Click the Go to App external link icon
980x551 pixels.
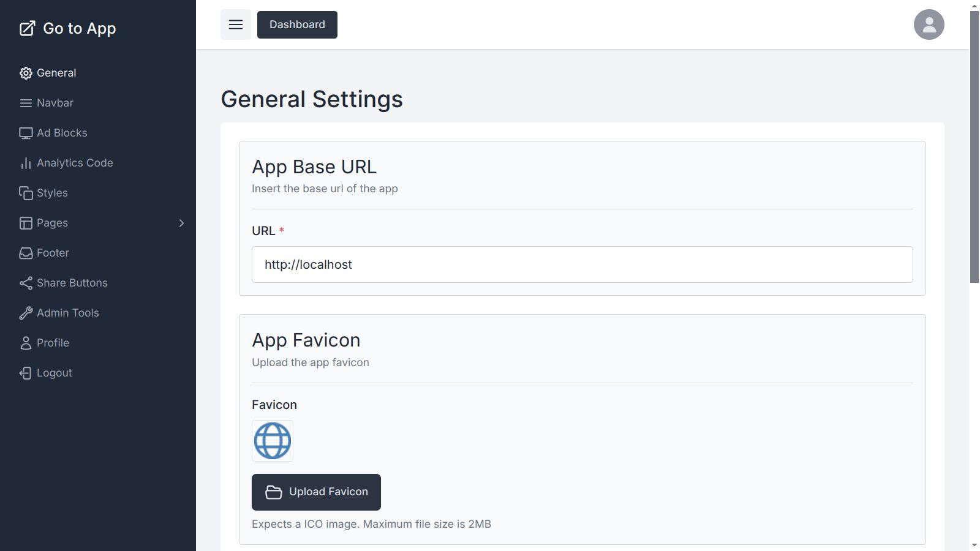27,28
